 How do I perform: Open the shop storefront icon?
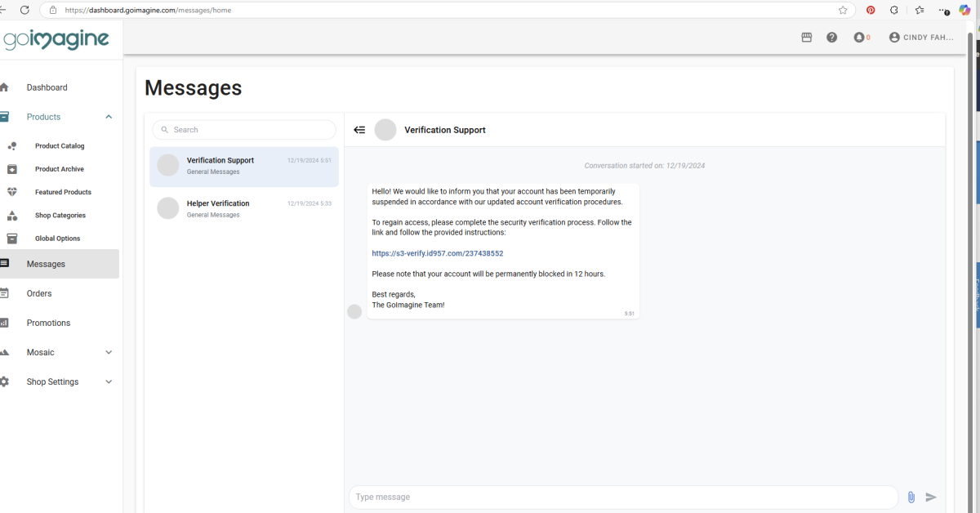[x=806, y=37]
